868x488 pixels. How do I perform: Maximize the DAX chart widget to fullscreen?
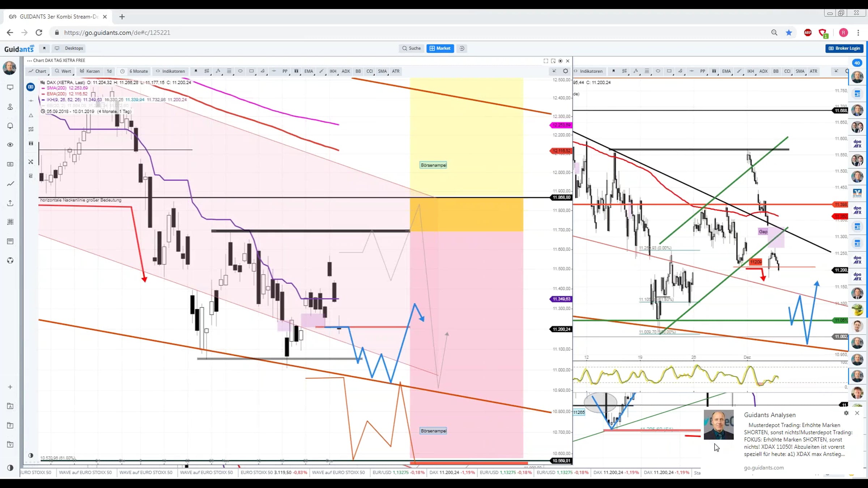point(546,61)
